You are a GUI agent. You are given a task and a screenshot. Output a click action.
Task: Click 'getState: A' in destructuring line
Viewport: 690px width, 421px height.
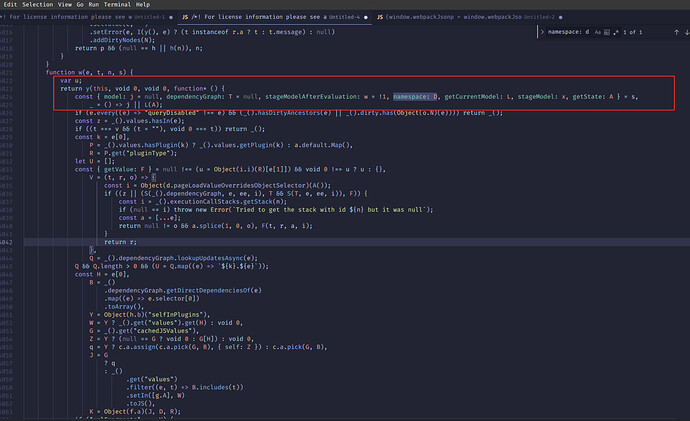point(592,97)
